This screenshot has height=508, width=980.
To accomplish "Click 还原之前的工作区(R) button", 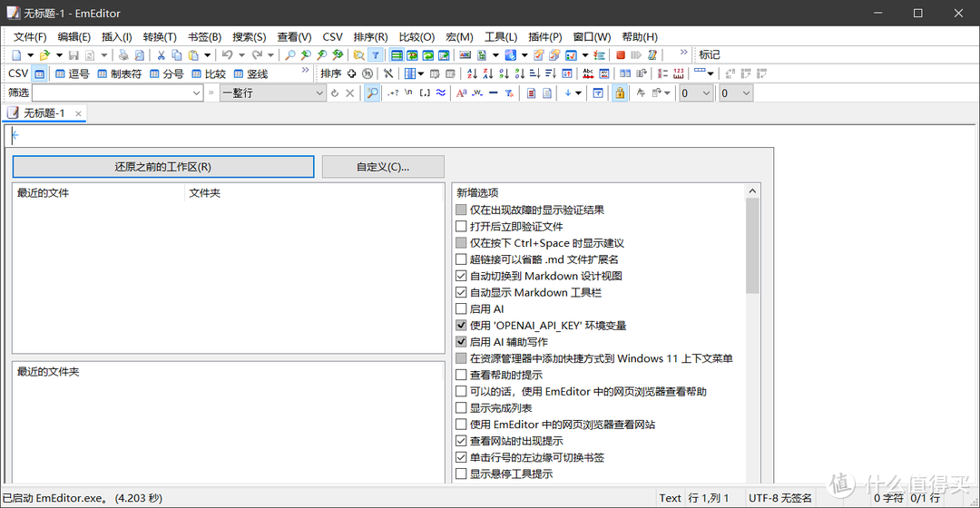I will click(x=163, y=167).
